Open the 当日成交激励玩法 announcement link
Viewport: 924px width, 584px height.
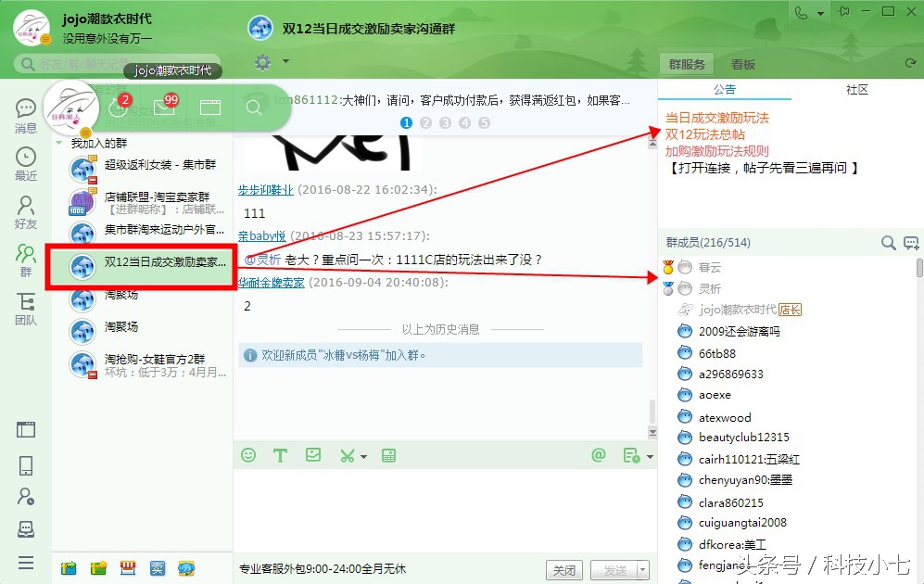(x=718, y=117)
